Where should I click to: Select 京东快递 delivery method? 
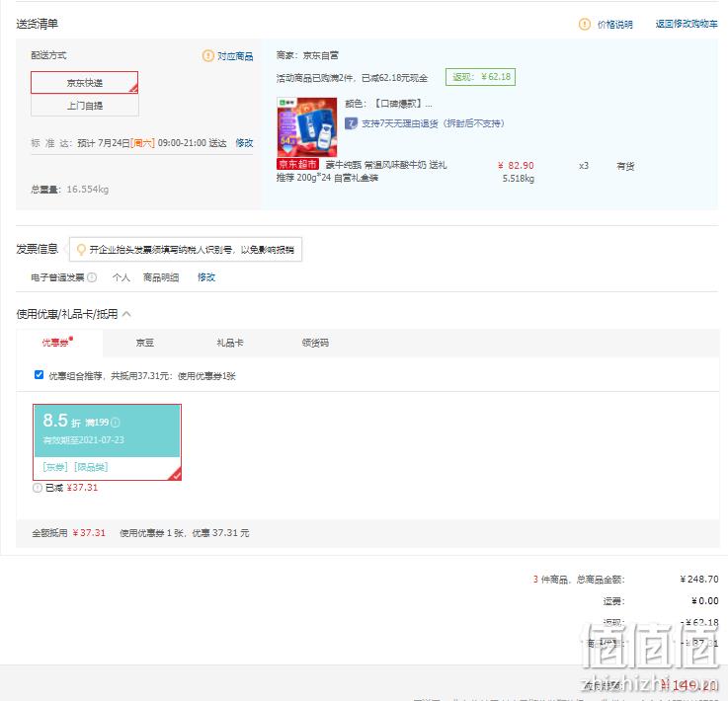(x=85, y=83)
